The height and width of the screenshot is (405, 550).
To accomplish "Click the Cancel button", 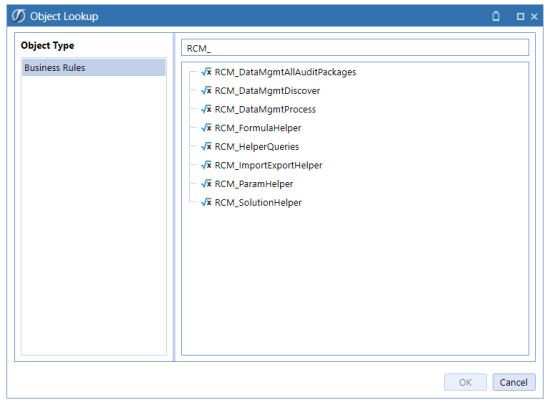I will coord(514,382).
